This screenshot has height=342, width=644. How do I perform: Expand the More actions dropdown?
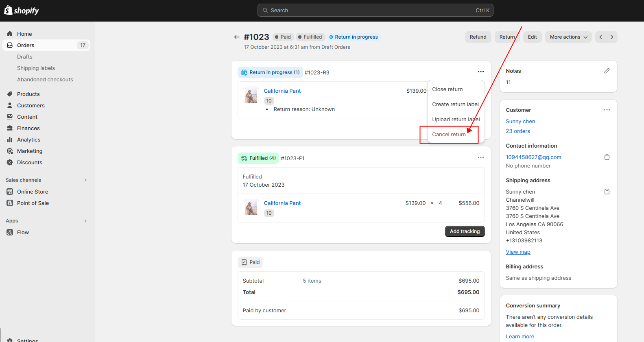click(x=568, y=37)
